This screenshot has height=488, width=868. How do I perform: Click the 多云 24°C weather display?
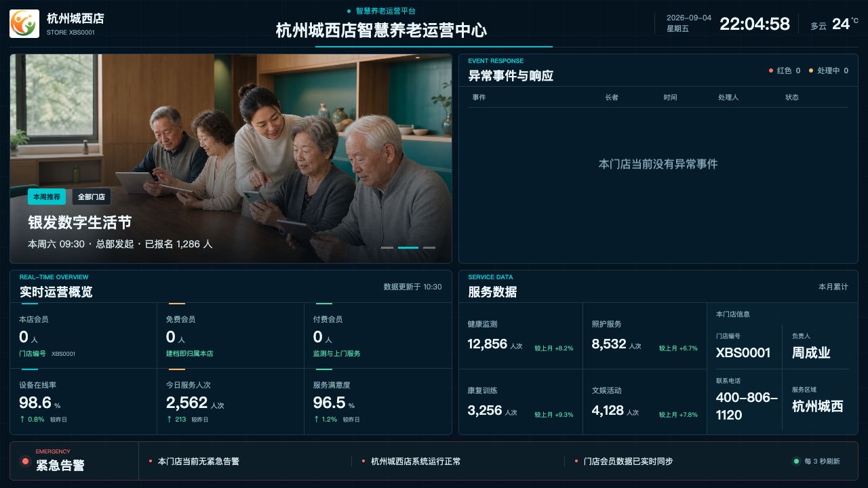[835, 24]
